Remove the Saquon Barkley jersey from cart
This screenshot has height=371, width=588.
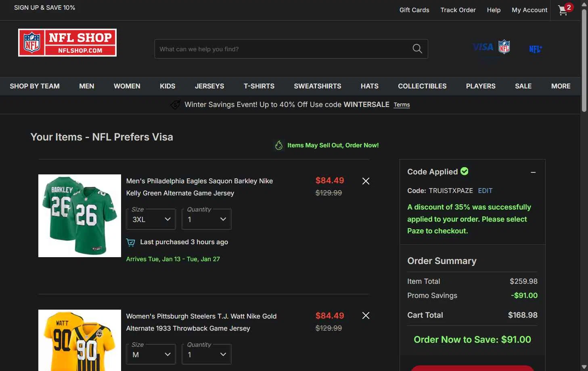point(366,181)
